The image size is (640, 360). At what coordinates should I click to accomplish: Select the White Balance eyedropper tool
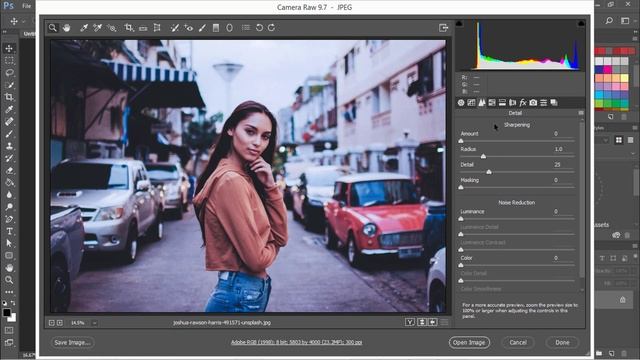coord(84,28)
